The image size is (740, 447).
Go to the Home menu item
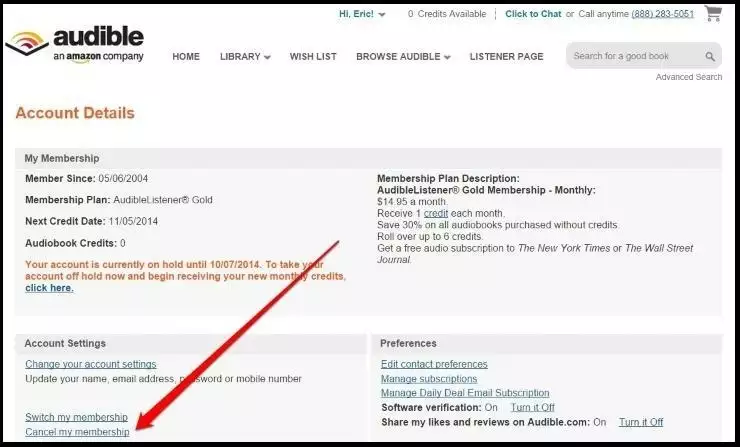[x=186, y=57]
